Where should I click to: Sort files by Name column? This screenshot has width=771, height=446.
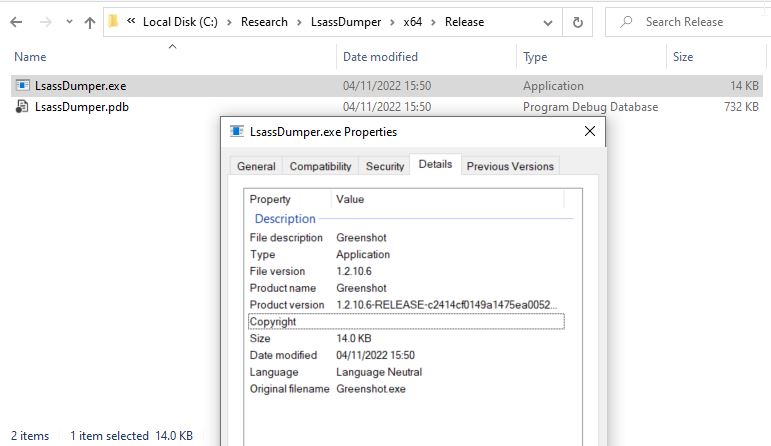[x=30, y=57]
